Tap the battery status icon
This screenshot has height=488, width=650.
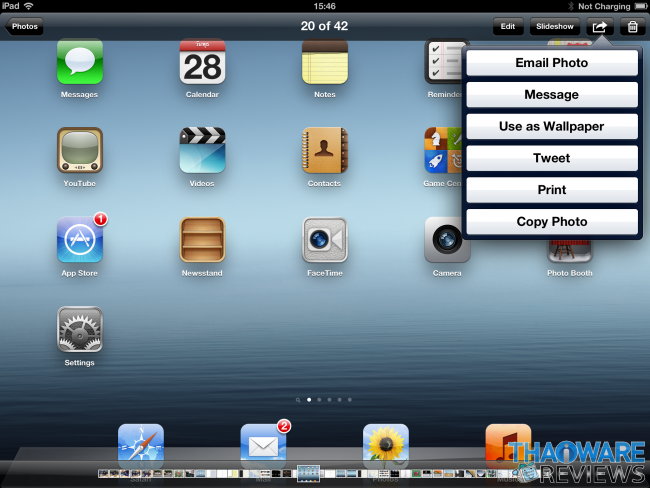(641, 6)
